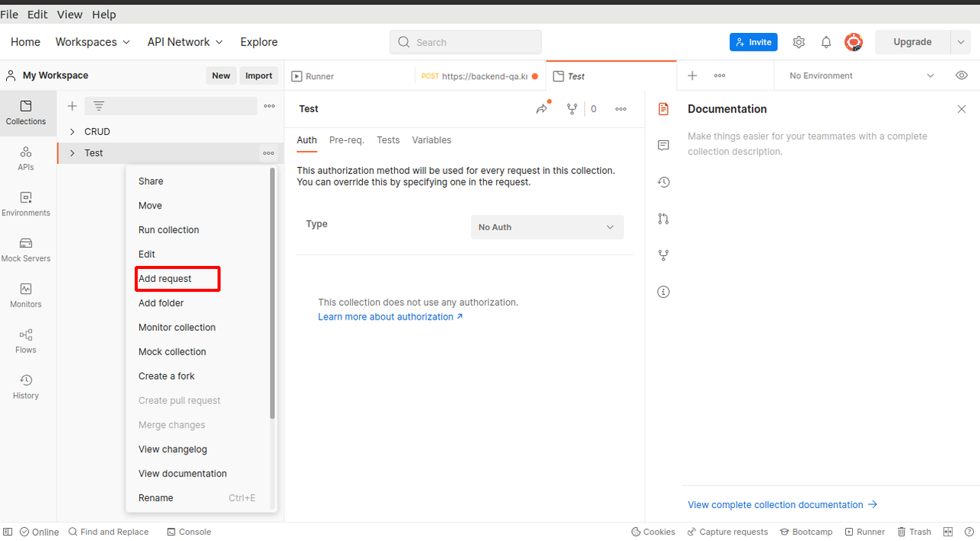Open the Comments icon in right sidebar

664,146
